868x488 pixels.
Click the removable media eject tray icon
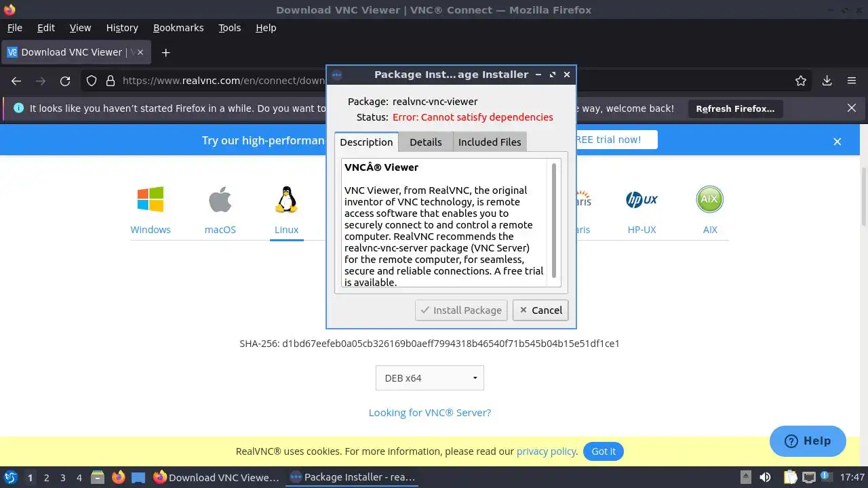point(745,477)
